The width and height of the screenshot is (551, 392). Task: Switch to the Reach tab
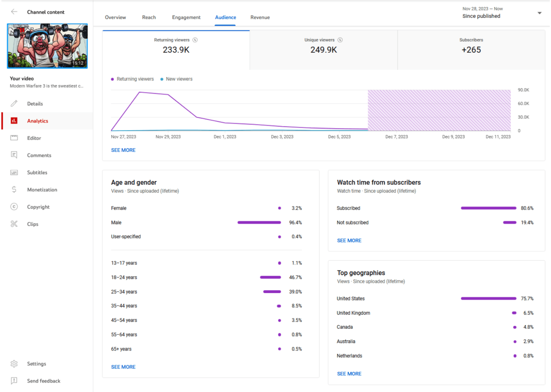(x=149, y=17)
